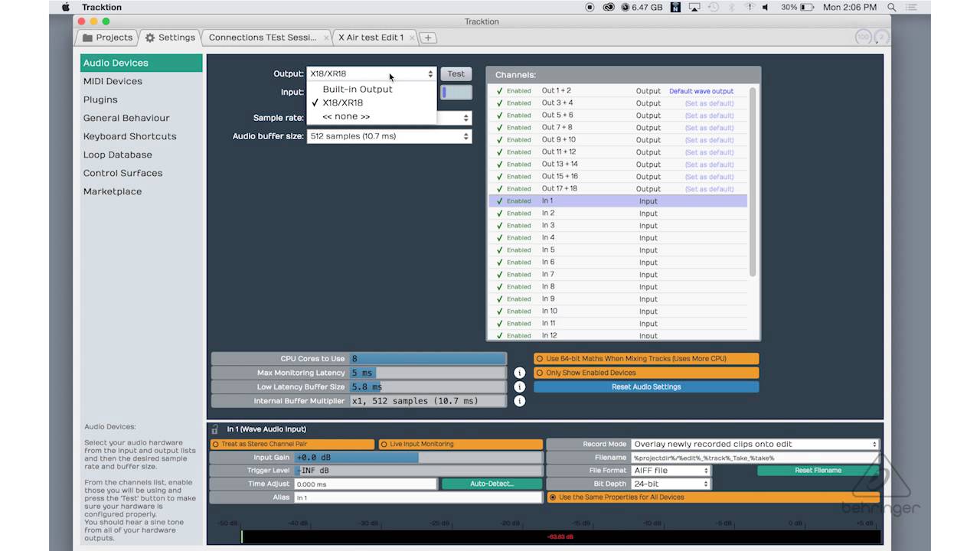Adjust the Input Gain slider

[418, 458]
